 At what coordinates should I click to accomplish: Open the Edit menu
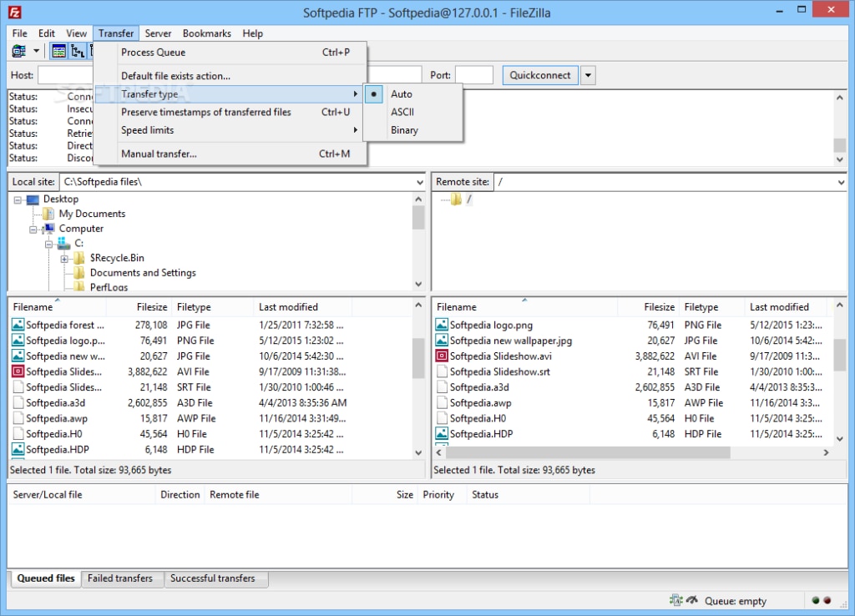coord(47,33)
